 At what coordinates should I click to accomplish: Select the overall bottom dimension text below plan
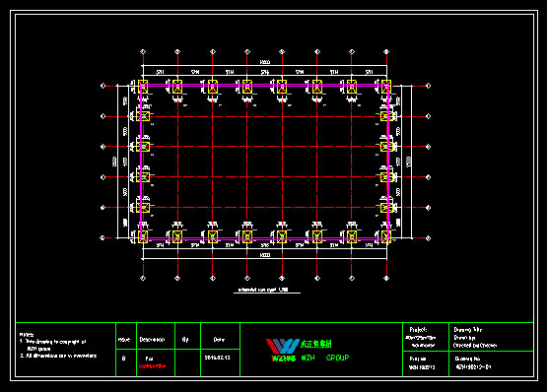point(265,255)
